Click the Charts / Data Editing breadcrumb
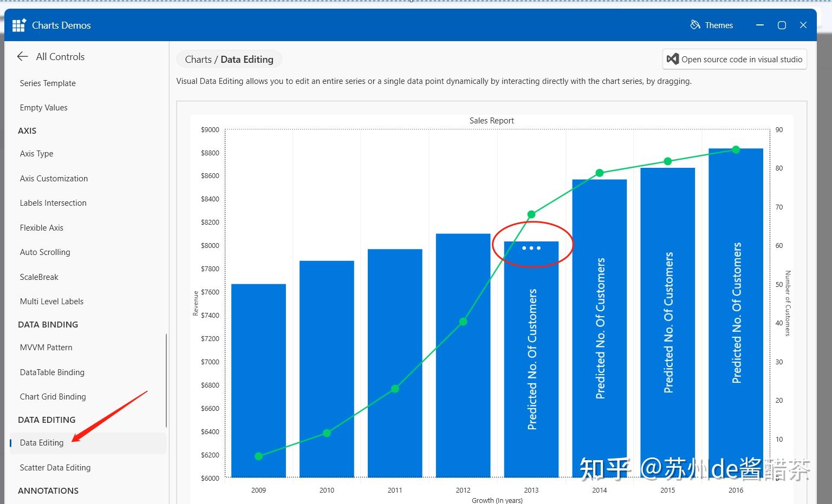Viewport: 832px width, 504px height. 229,59
